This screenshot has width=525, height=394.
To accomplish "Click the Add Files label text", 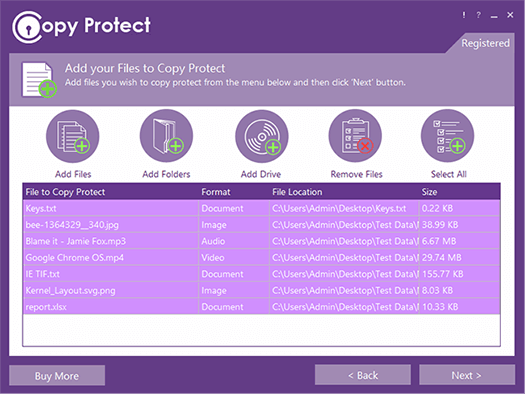I will tap(73, 174).
